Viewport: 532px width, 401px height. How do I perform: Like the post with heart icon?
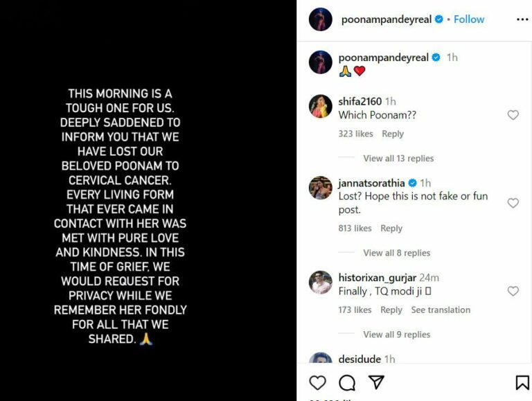317,383
